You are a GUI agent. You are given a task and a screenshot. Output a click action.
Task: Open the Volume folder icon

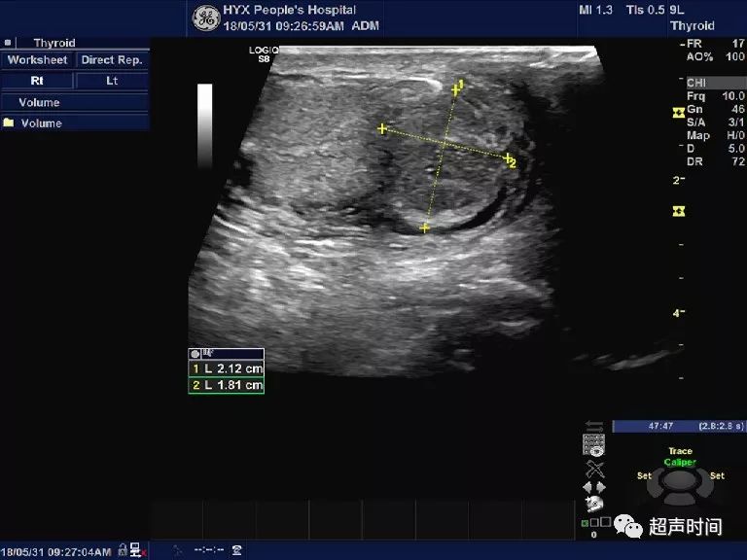coord(9,122)
